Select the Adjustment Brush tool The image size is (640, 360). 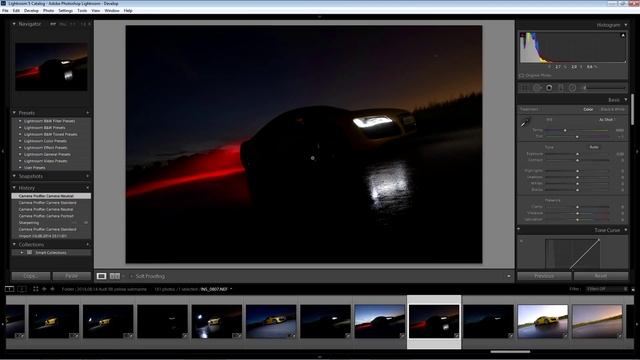[x=604, y=88]
